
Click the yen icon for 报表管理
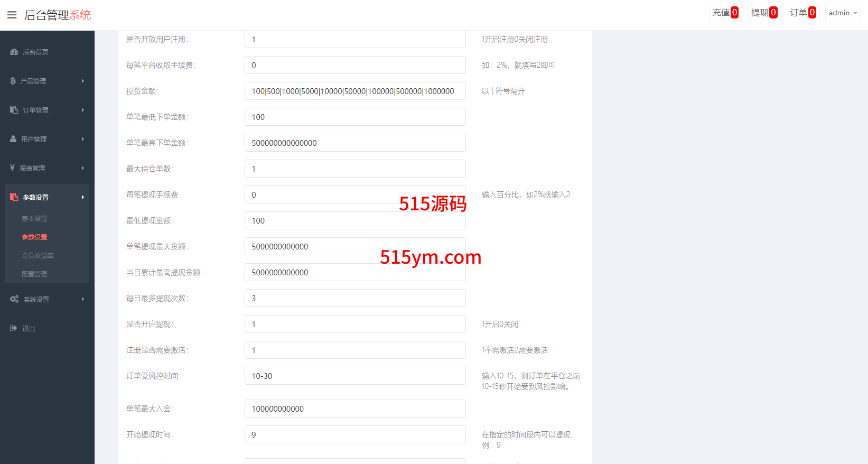12,168
